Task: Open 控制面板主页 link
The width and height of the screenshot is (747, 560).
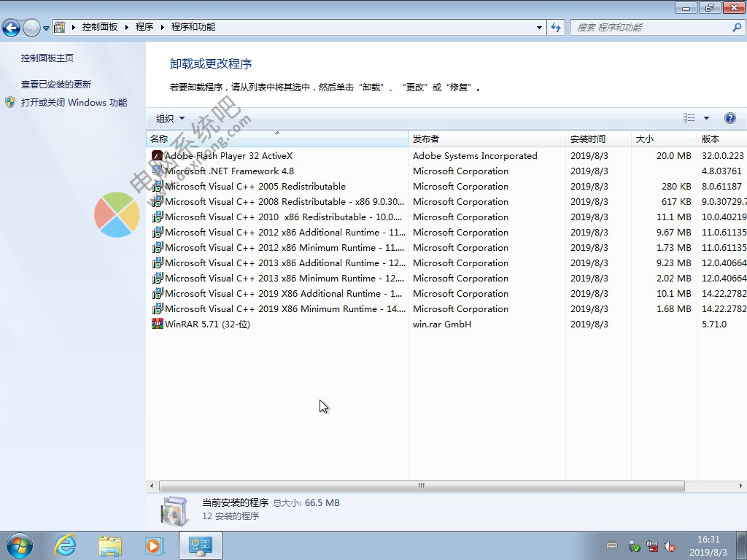Action: pos(47,58)
